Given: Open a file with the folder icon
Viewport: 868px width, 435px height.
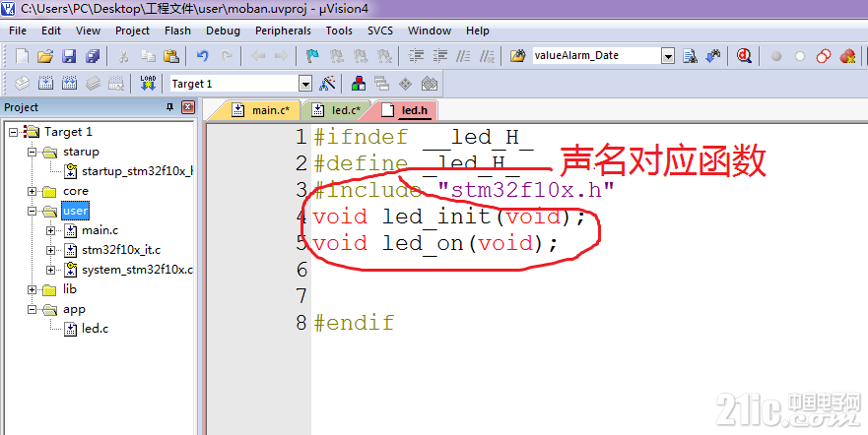Looking at the screenshot, I should (45, 56).
